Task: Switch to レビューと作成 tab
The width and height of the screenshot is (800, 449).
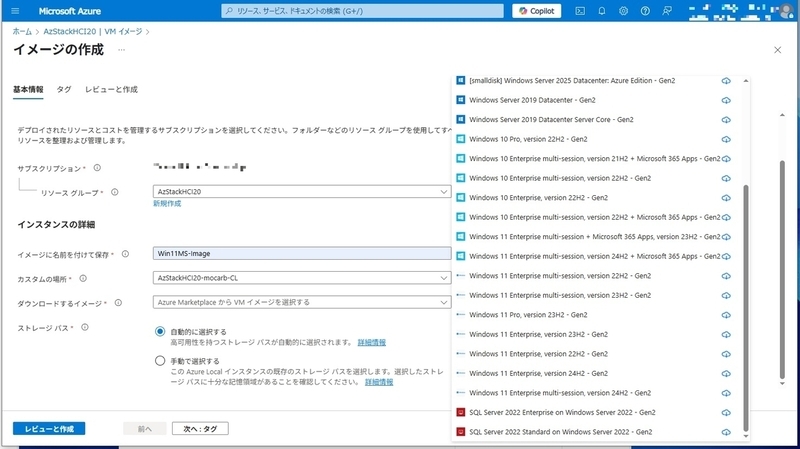Action: tap(111, 89)
